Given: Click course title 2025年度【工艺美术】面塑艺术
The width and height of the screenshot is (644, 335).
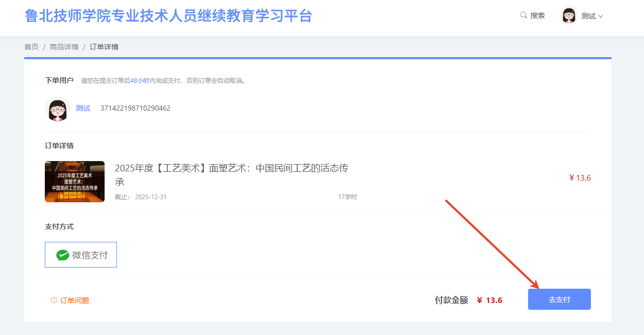Looking at the screenshot, I should pyautogui.click(x=231, y=174).
